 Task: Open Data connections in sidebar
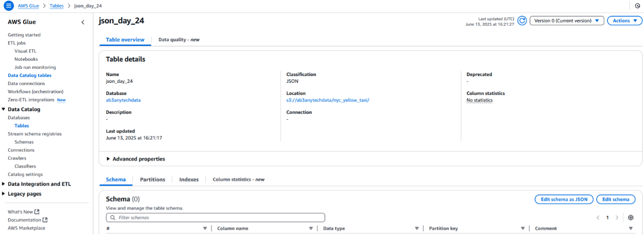pyautogui.click(x=26, y=83)
